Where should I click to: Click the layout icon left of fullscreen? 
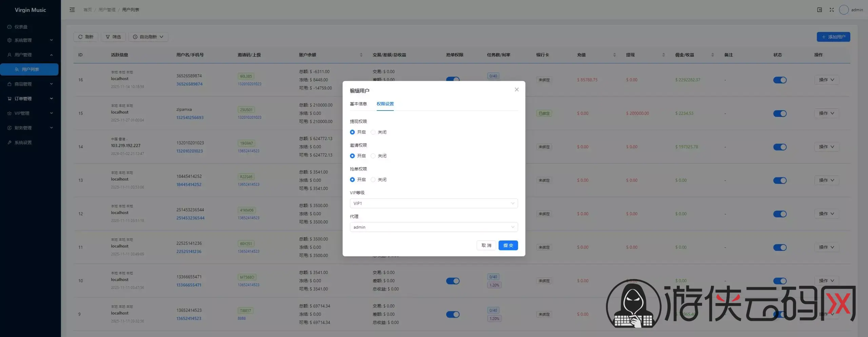coord(820,10)
